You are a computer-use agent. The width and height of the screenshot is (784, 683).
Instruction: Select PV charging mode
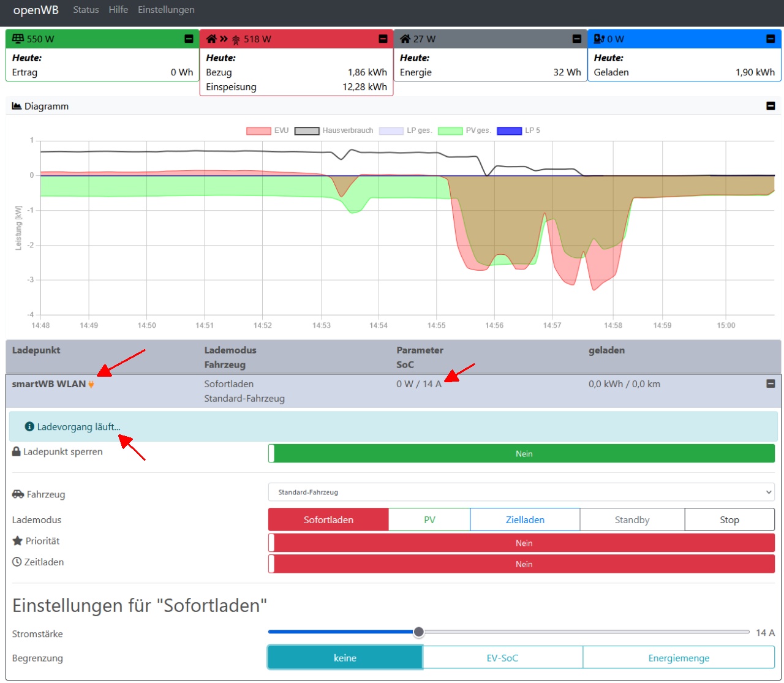click(x=429, y=519)
